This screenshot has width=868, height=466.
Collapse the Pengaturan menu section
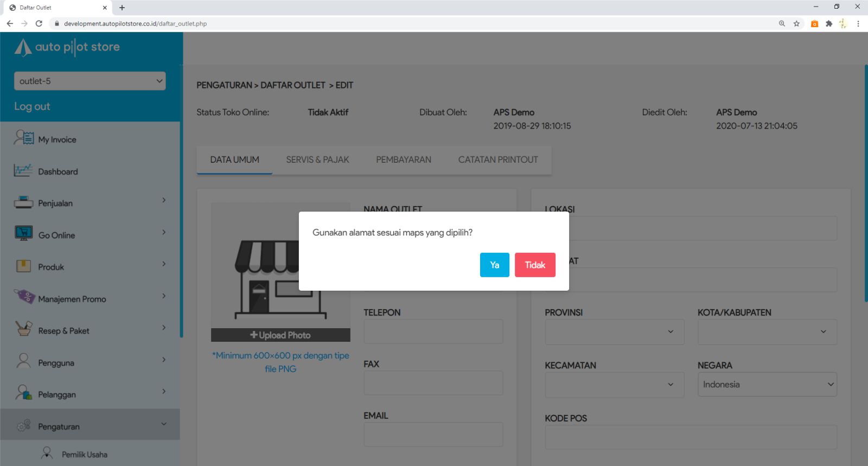(x=163, y=424)
